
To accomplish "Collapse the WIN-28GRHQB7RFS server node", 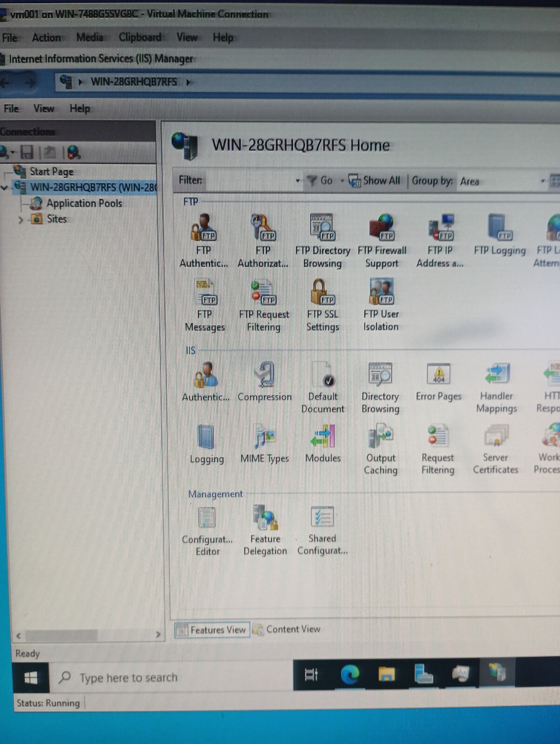I will tap(4, 188).
